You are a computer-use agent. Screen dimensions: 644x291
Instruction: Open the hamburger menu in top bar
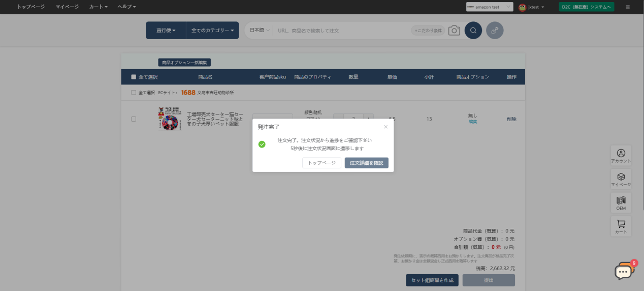coord(628,7)
